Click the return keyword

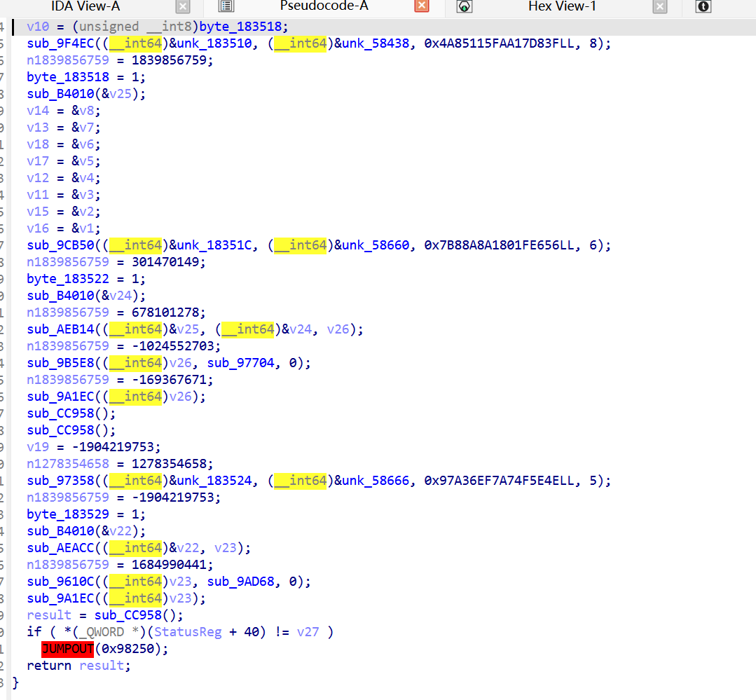click(49, 666)
